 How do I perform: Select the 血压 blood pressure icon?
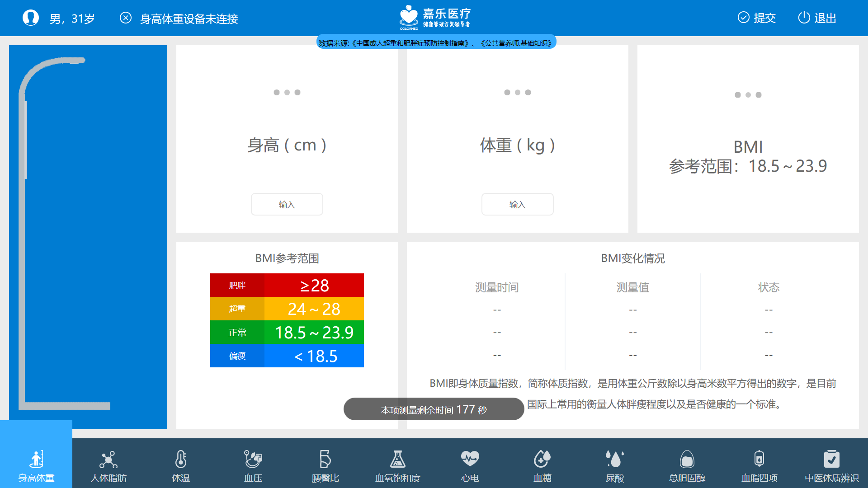253,463
